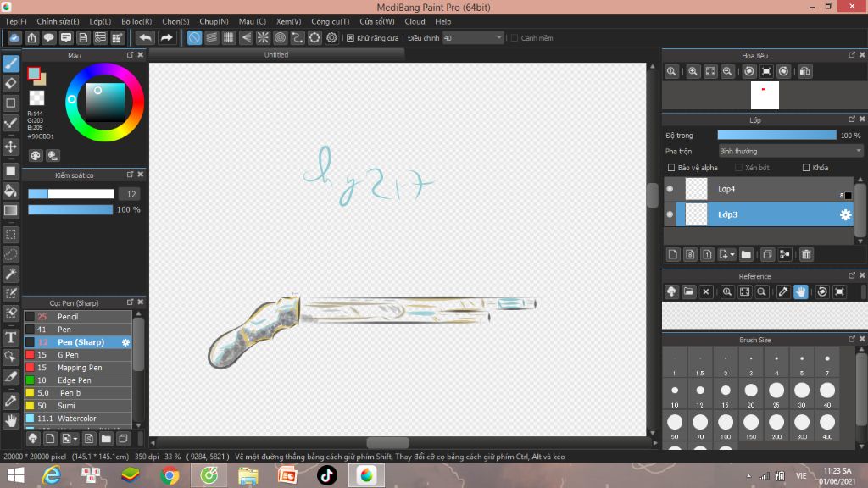Enable the radial snap guide icon
Image resolution: width=868 pixels, height=488 pixels.
pos(263,37)
